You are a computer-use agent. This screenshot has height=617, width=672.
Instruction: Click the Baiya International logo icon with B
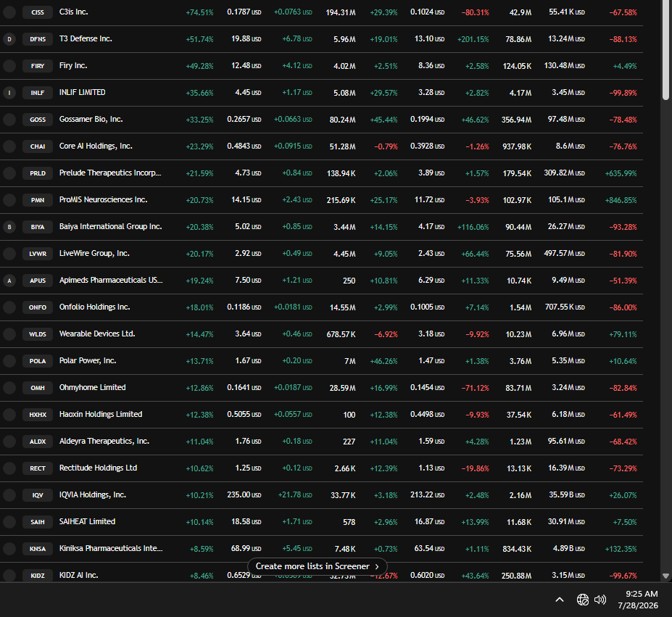tap(9, 227)
